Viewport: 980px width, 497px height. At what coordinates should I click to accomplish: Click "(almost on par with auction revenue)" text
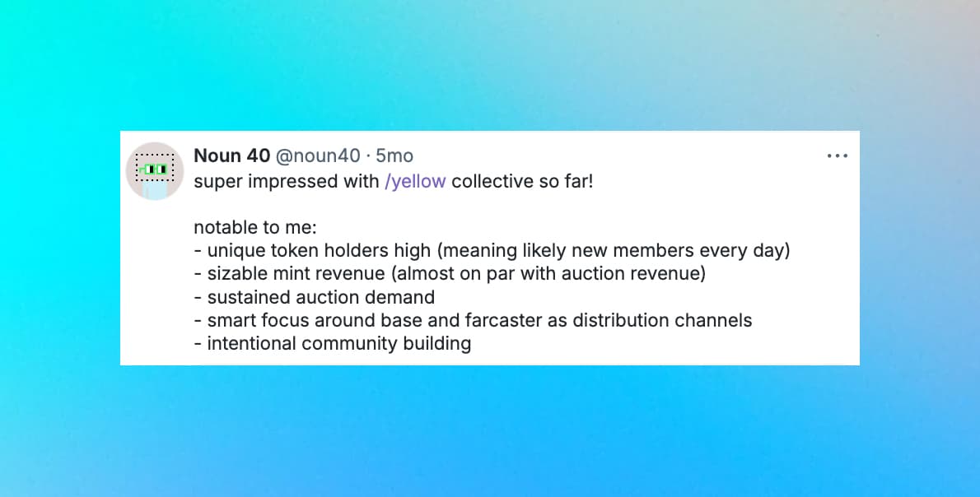click(x=545, y=274)
